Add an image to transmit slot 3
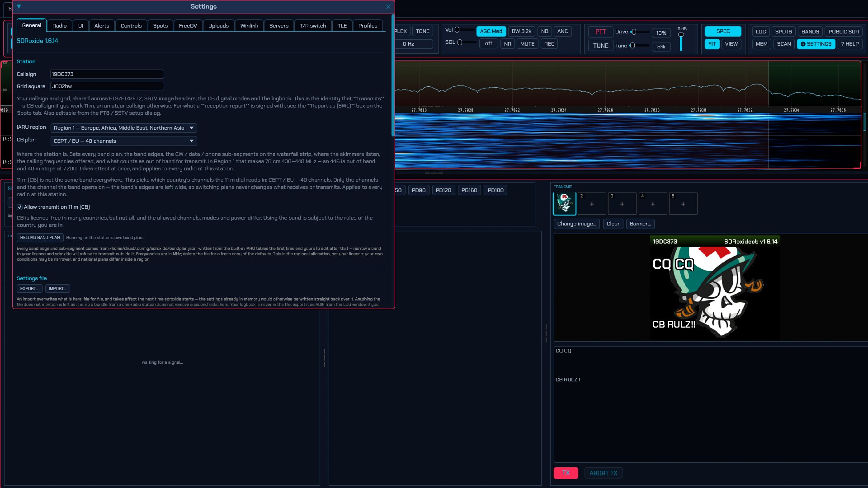This screenshot has height=488, width=868. pos(622,204)
